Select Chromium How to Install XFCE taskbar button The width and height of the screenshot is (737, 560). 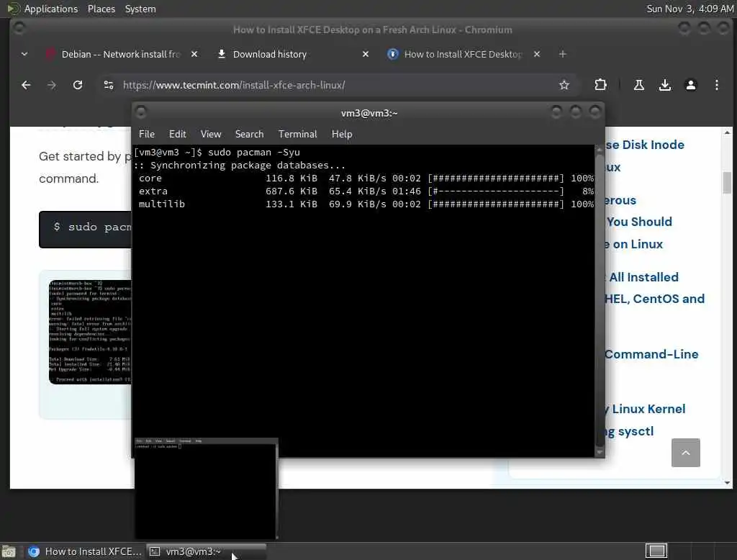(x=85, y=551)
